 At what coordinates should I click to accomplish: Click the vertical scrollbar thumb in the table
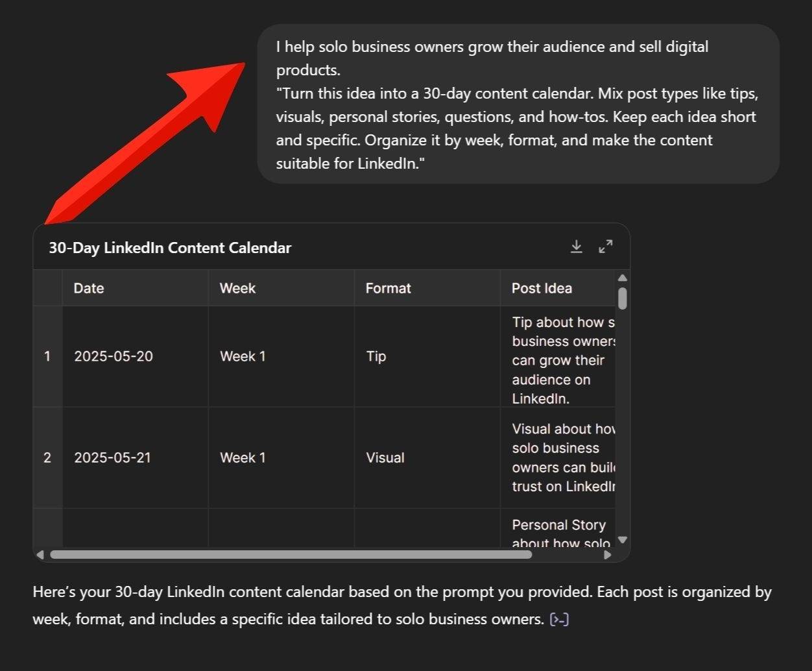coord(623,299)
